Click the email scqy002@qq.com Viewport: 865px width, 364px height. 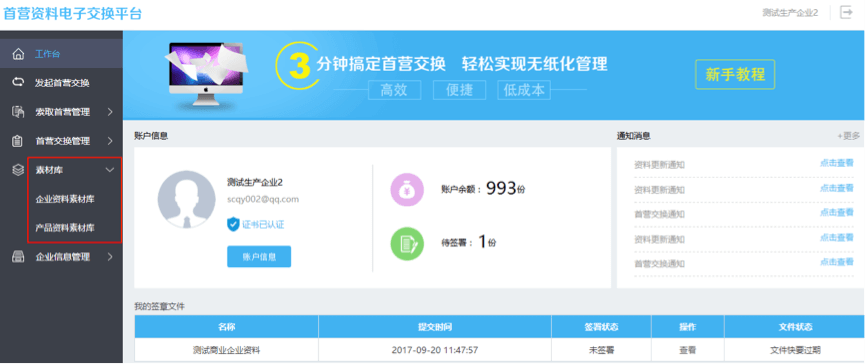(263, 199)
